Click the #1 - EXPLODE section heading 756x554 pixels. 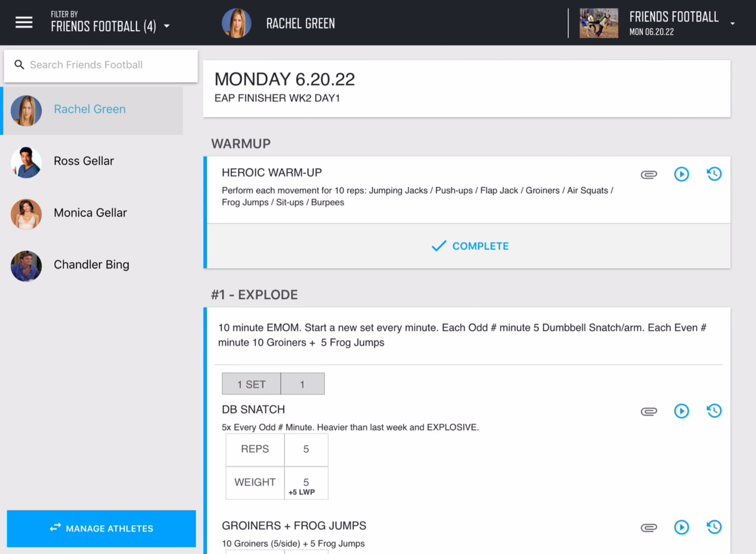tap(255, 295)
